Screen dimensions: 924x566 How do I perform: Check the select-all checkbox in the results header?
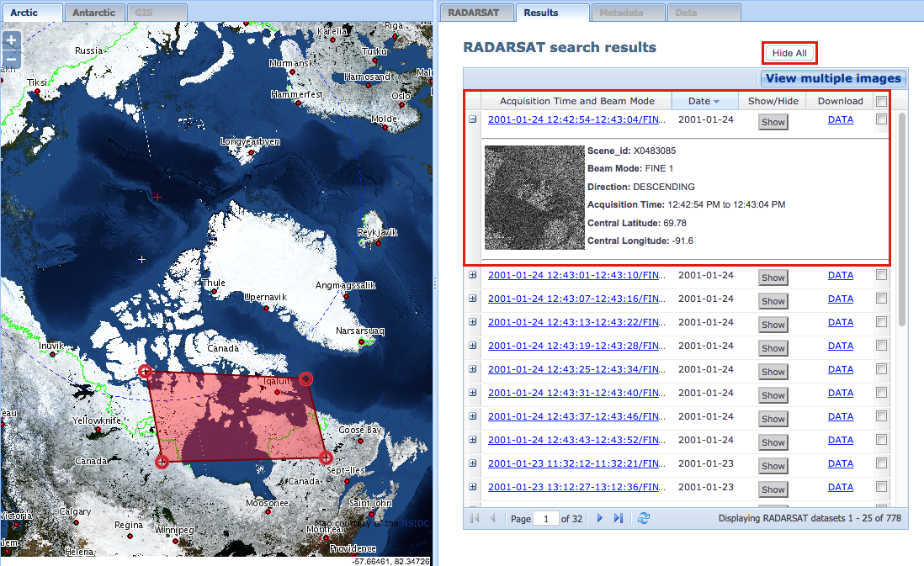point(881,100)
